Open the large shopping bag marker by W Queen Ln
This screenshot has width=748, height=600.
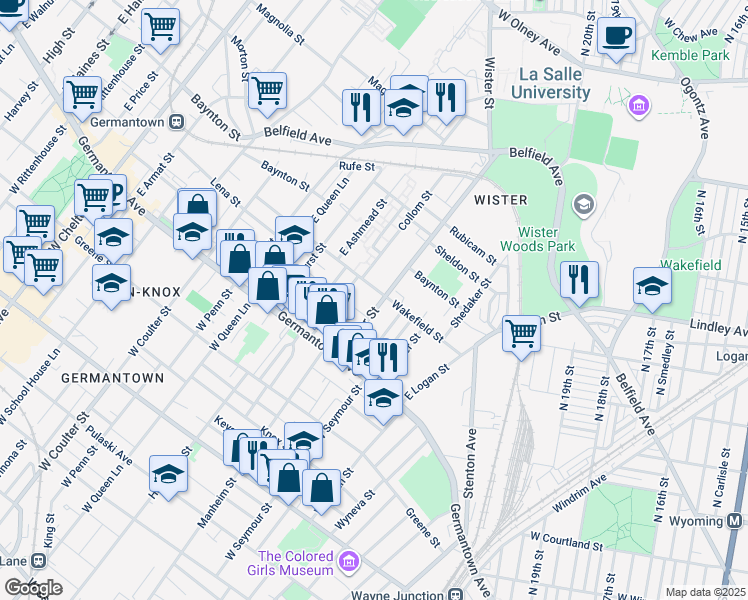[268, 288]
